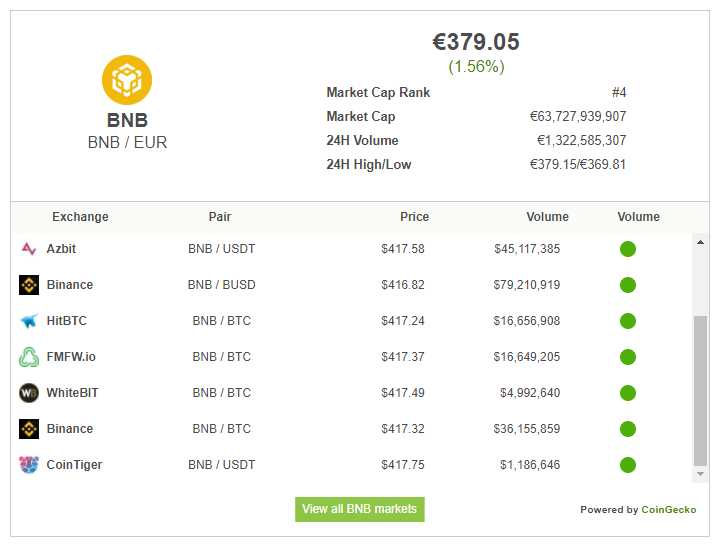Open the WhiteBIT exchange link
The width and height of the screenshot is (720, 550).
pos(73,393)
